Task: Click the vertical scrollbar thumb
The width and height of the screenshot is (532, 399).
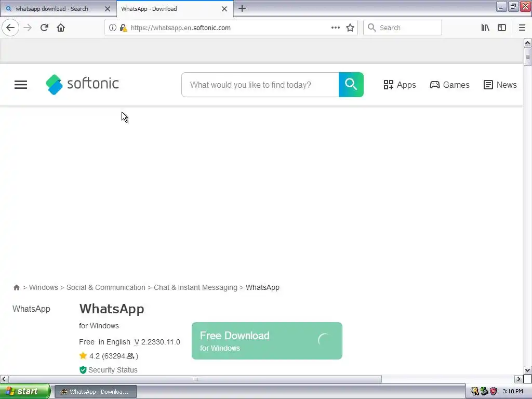Action: coord(527,57)
